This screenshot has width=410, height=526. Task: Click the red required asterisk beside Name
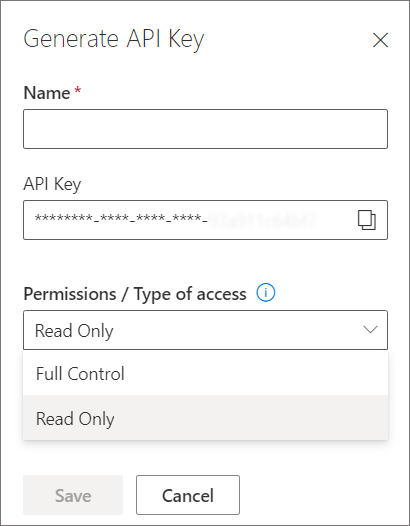(x=78, y=90)
